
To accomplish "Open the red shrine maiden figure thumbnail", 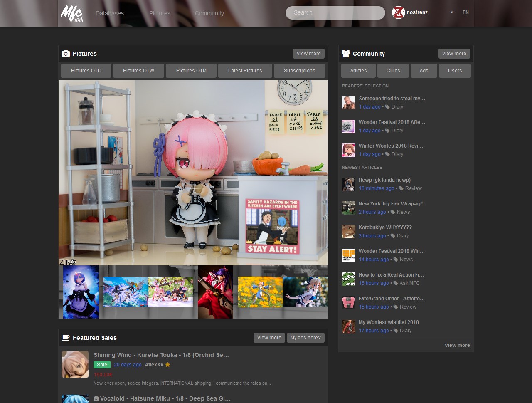I will pyautogui.click(x=215, y=292).
